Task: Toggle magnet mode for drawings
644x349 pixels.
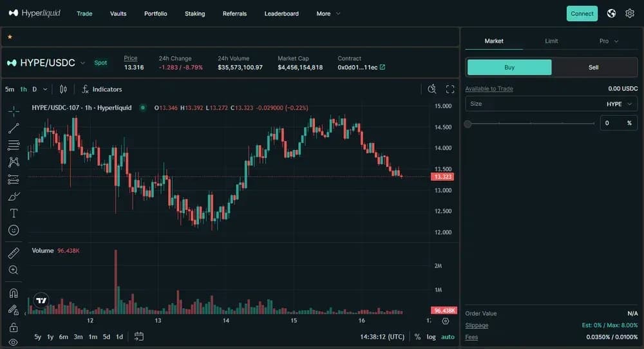Action: pos(14,293)
